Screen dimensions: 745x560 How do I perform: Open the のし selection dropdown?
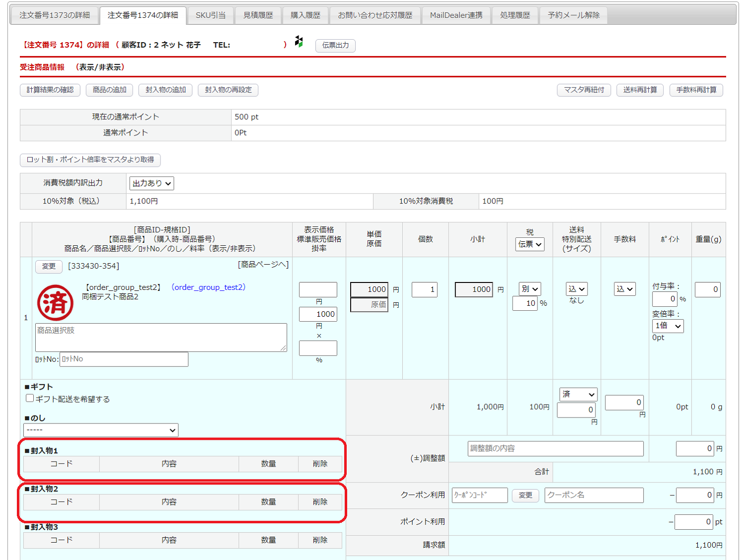tap(101, 430)
